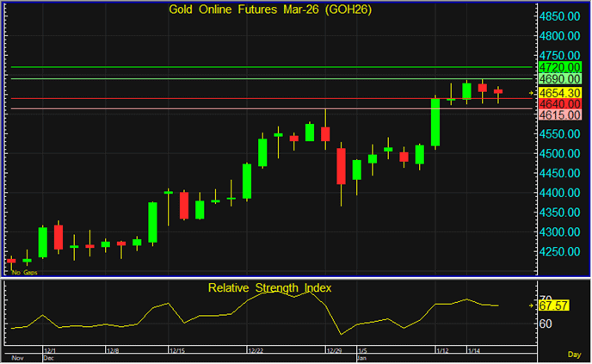This screenshot has width=592, height=364.
Task: Click the yellow RSI value arrow marker
Action: (532, 305)
